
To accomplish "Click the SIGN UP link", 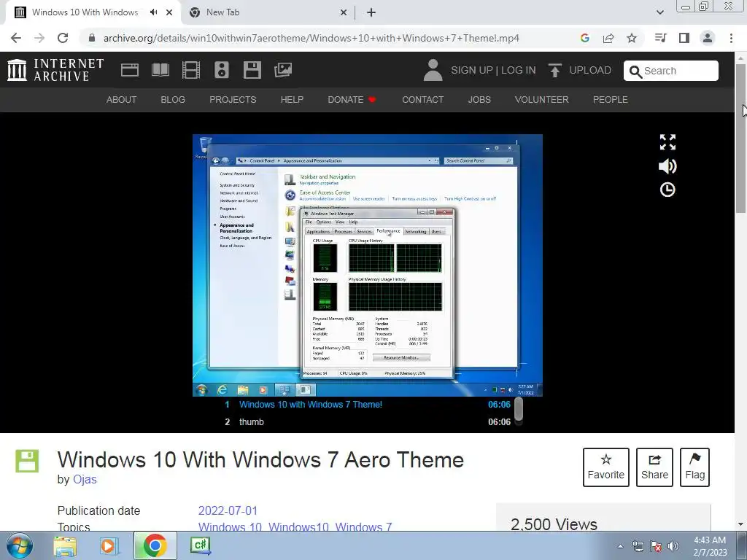I will pos(472,71).
